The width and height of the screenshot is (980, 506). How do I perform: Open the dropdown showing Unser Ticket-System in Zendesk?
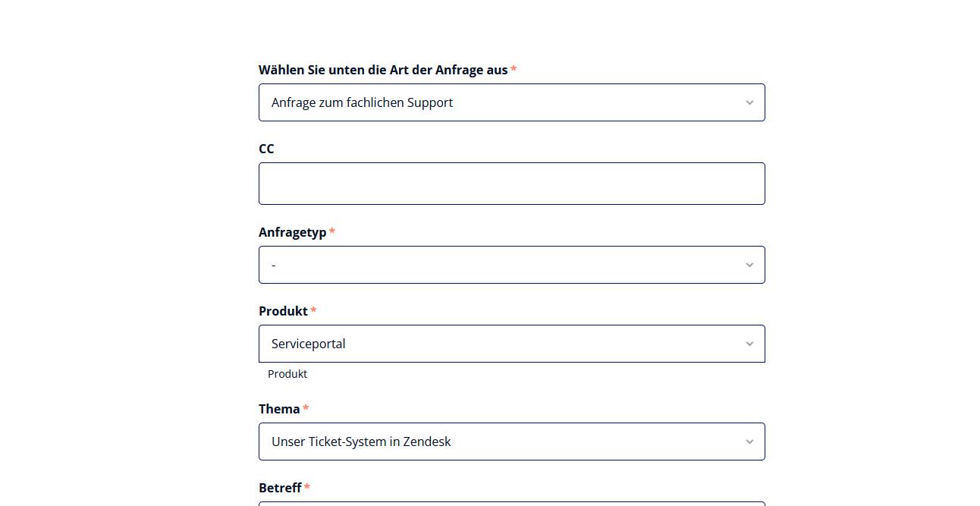tap(512, 442)
